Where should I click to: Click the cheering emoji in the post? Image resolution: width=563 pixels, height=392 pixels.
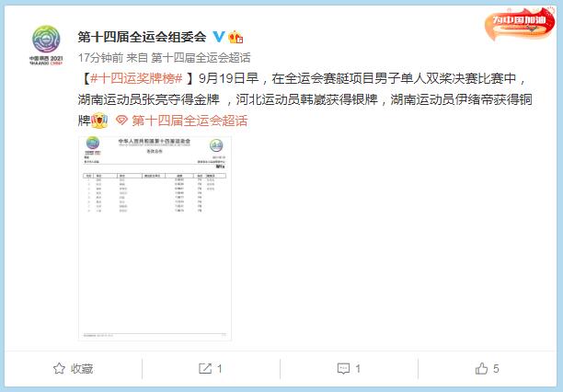pyautogui.click(x=99, y=121)
